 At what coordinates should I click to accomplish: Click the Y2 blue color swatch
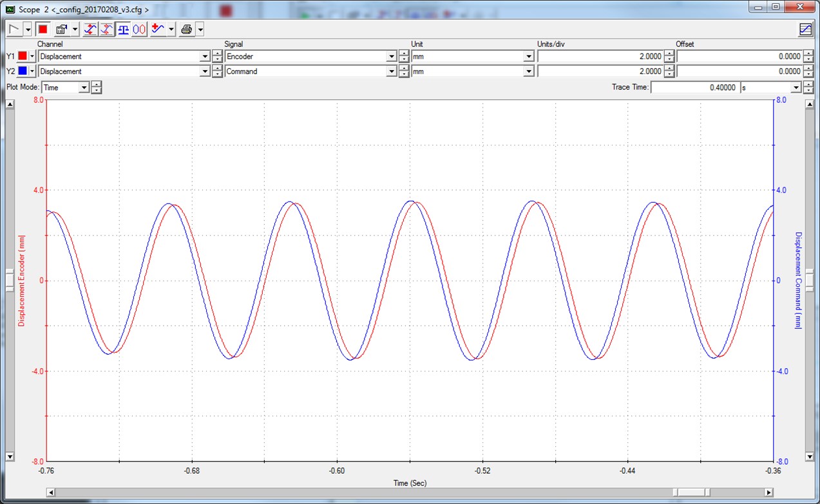(x=23, y=71)
